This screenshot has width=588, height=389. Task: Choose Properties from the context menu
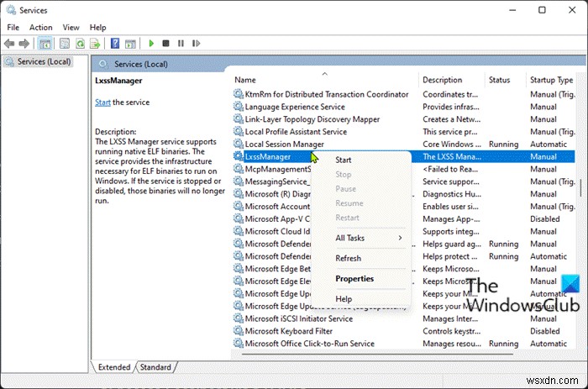click(x=354, y=279)
